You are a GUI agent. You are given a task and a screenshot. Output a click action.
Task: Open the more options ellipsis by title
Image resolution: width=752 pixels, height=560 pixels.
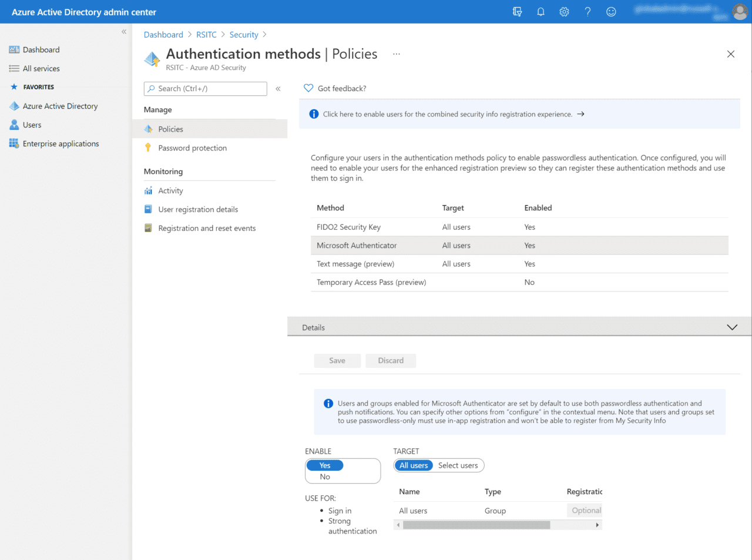pyautogui.click(x=397, y=54)
